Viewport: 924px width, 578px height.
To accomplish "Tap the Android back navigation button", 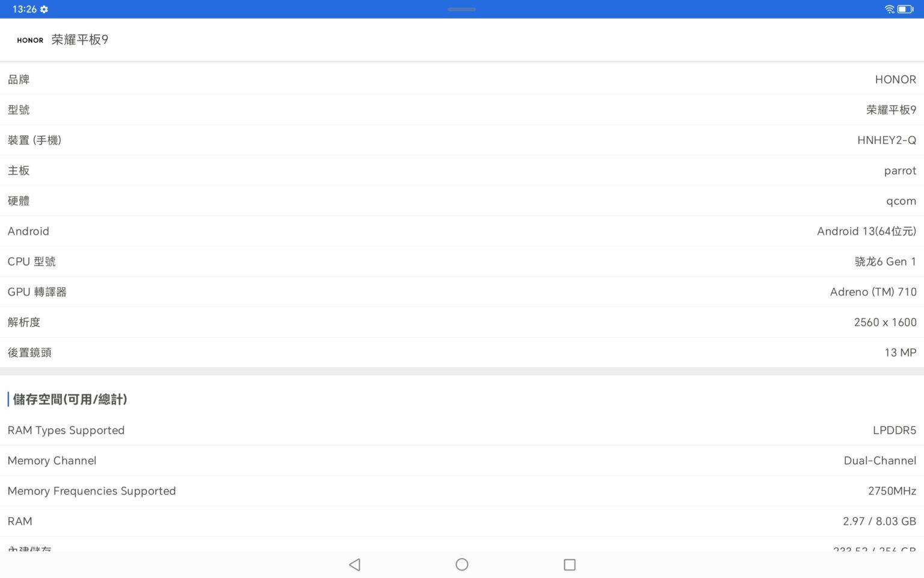I will point(354,565).
